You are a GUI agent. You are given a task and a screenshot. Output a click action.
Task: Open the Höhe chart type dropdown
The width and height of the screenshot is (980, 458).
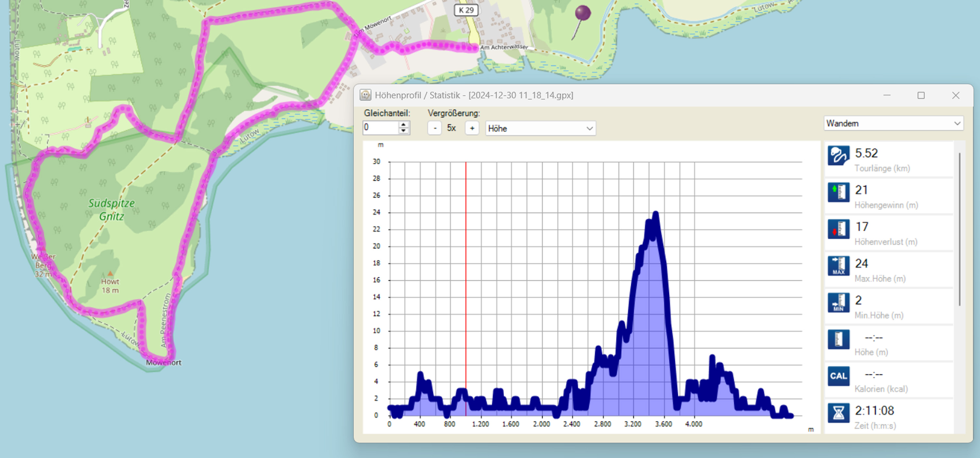[541, 129]
